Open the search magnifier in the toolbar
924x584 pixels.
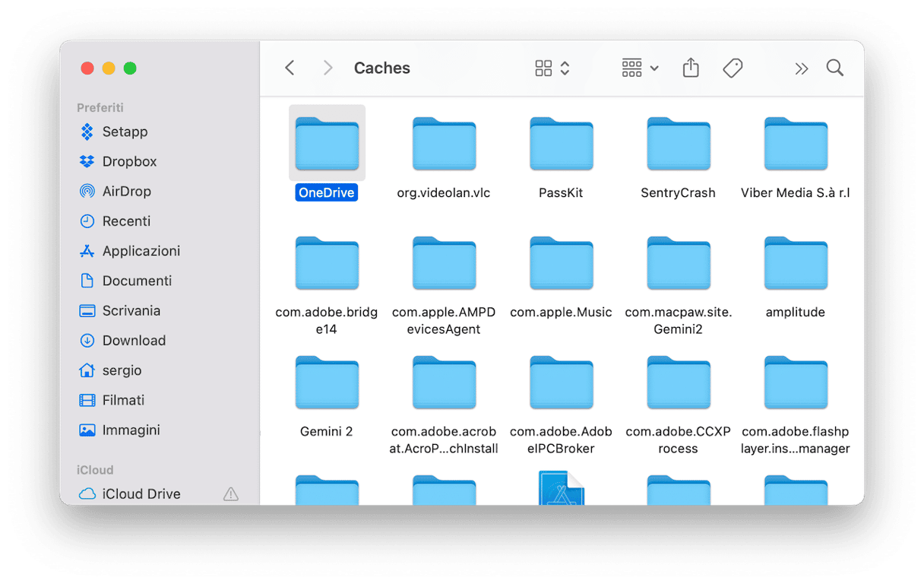[x=835, y=68]
